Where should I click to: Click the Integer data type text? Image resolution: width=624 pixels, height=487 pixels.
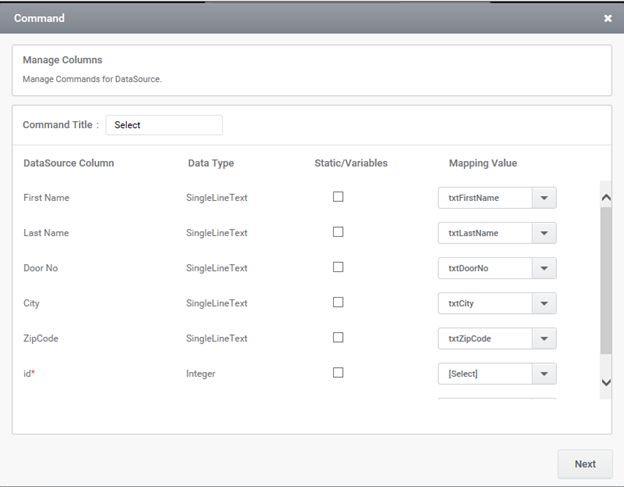(201, 374)
